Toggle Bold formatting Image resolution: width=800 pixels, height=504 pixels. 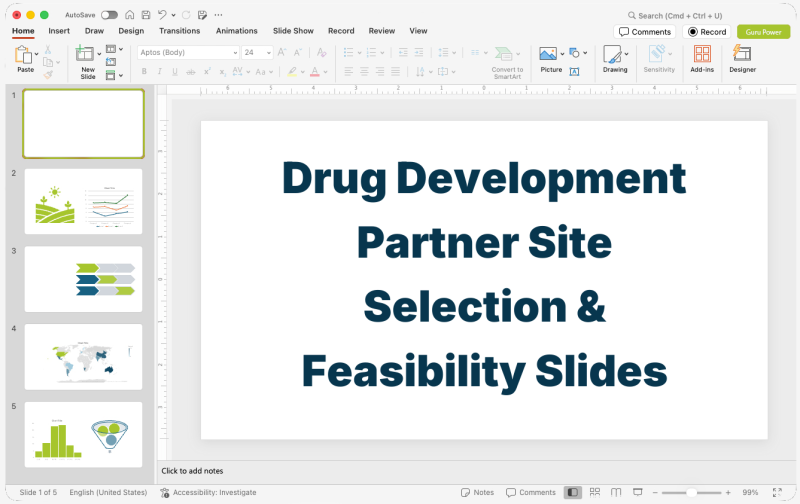coord(144,71)
